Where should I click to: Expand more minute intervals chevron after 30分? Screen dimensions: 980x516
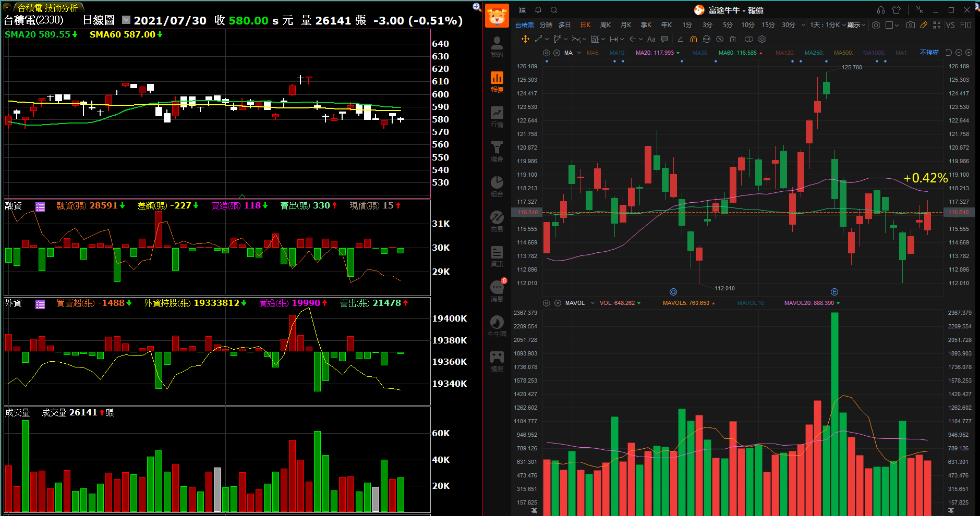pos(803,25)
